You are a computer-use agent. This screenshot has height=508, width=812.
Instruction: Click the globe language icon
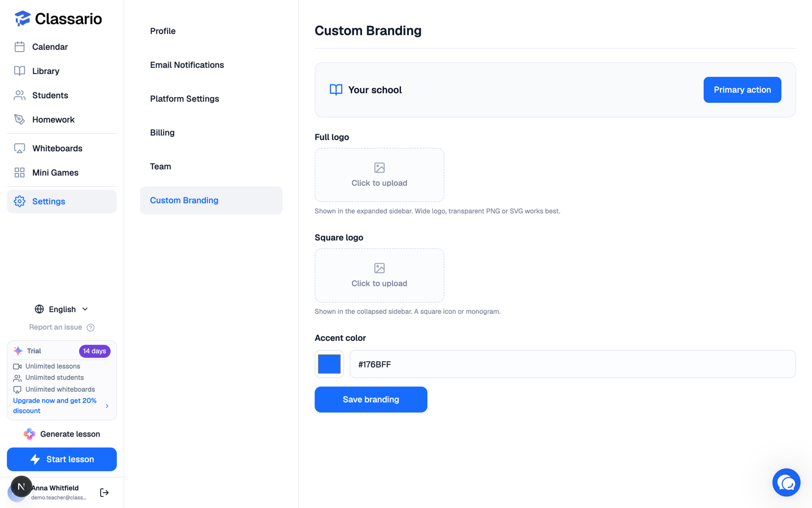pyautogui.click(x=39, y=309)
